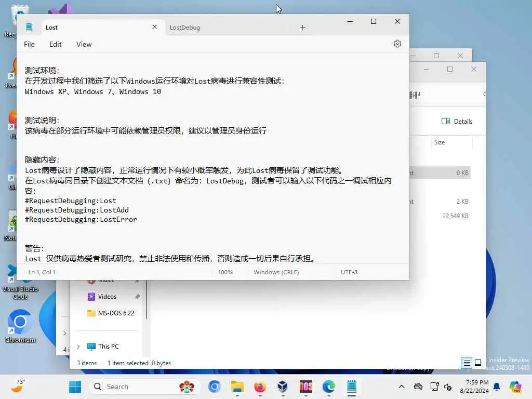Click the Ln 1, Col 1 position indicator
The width and height of the screenshot is (532, 399).
tap(42, 272)
